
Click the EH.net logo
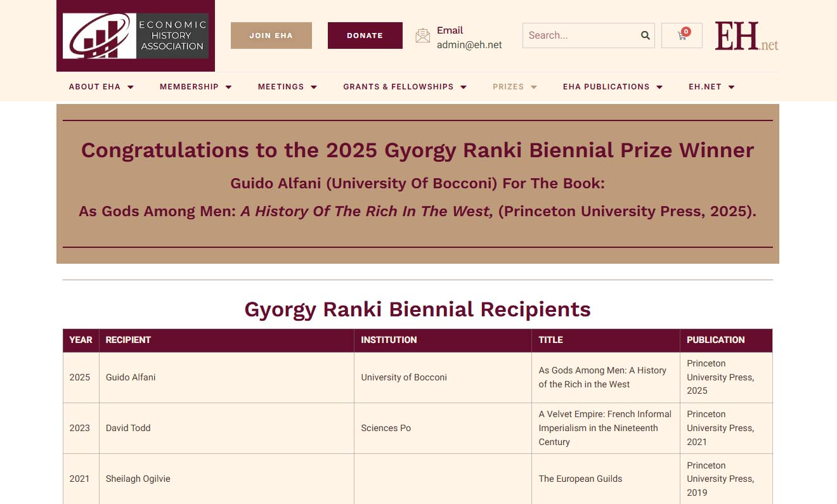pyautogui.click(x=746, y=36)
